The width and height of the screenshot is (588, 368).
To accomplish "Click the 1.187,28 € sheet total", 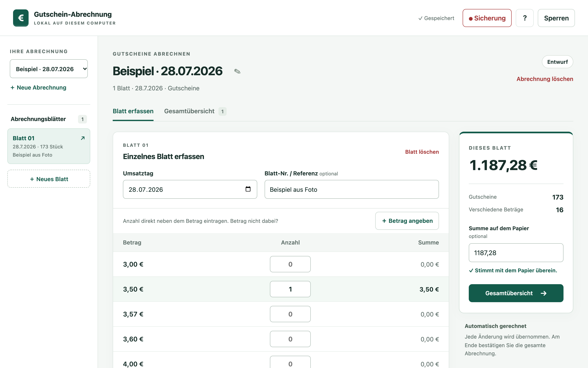I will click(503, 165).
